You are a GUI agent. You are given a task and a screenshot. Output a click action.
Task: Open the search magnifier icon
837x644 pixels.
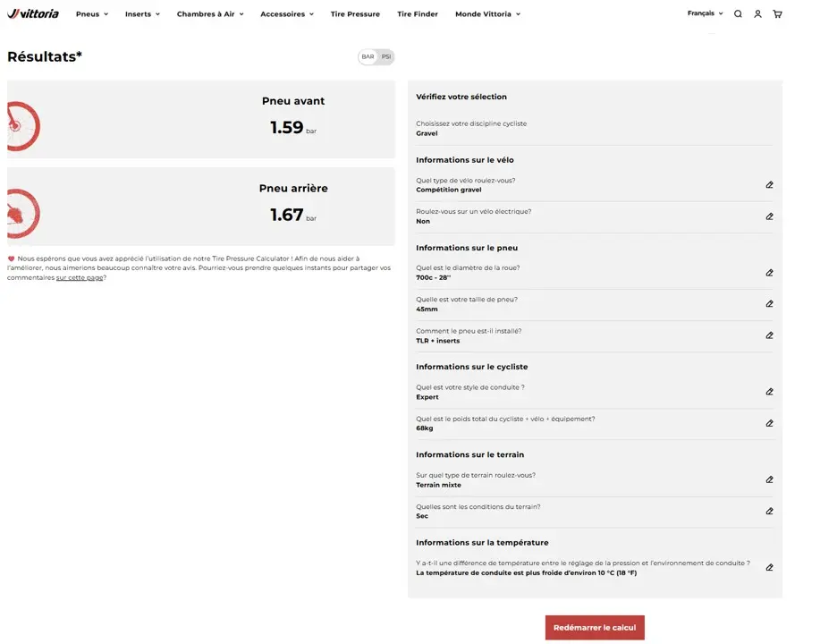(x=738, y=14)
